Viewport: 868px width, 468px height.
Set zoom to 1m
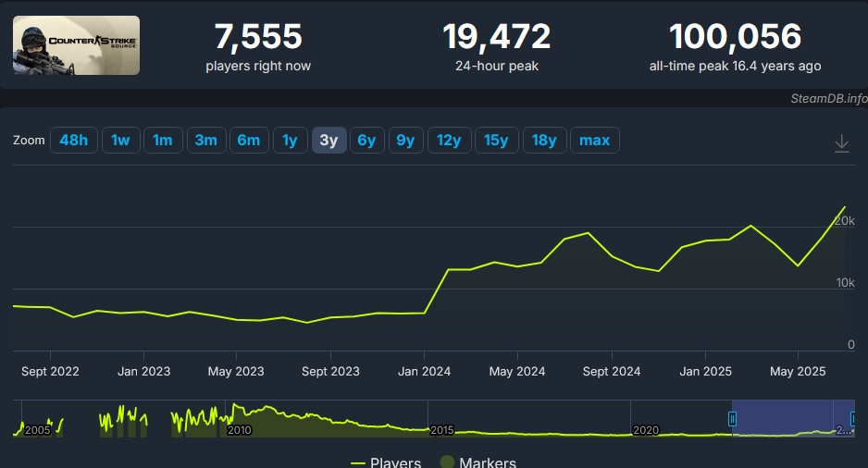[163, 140]
